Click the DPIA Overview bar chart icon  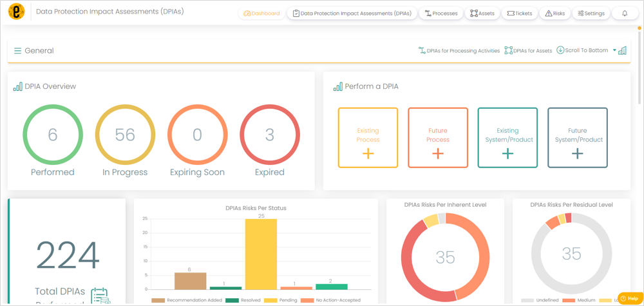[x=17, y=87]
